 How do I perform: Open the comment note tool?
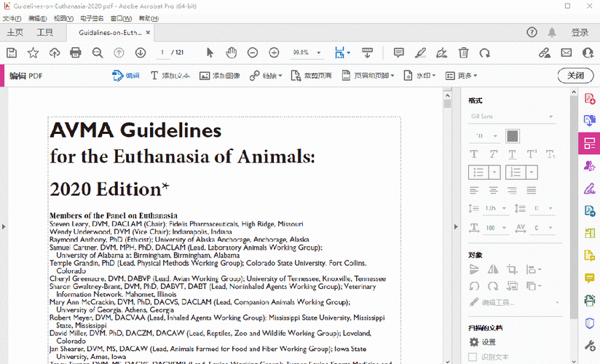(399, 53)
